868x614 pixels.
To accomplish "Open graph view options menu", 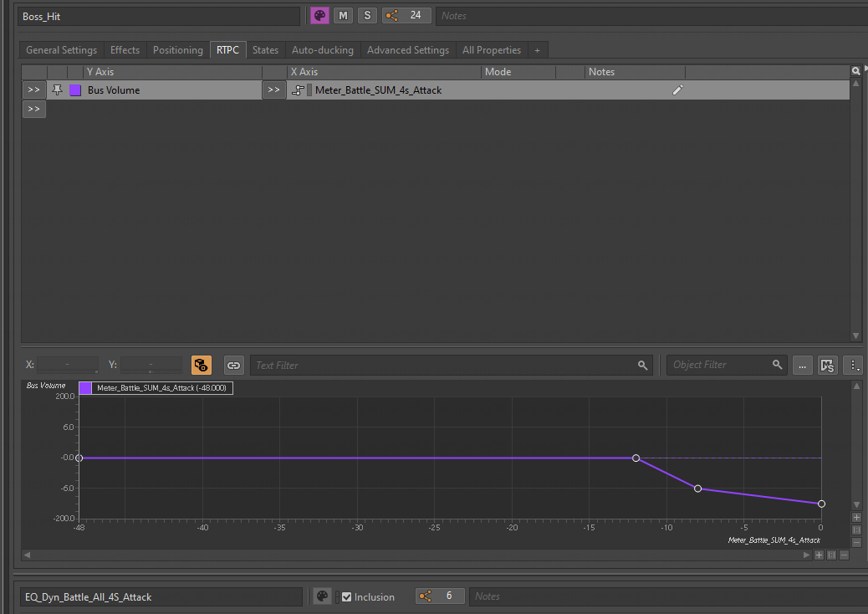I will pos(853,365).
